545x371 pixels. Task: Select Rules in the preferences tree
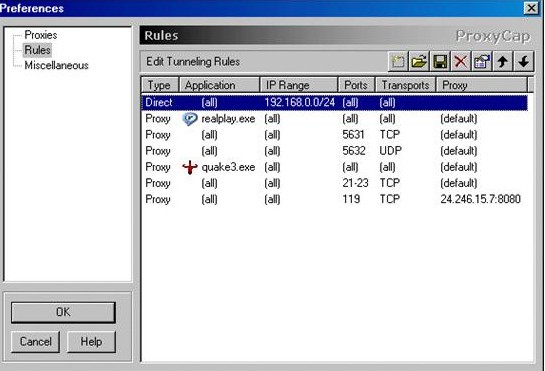click(37, 50)
